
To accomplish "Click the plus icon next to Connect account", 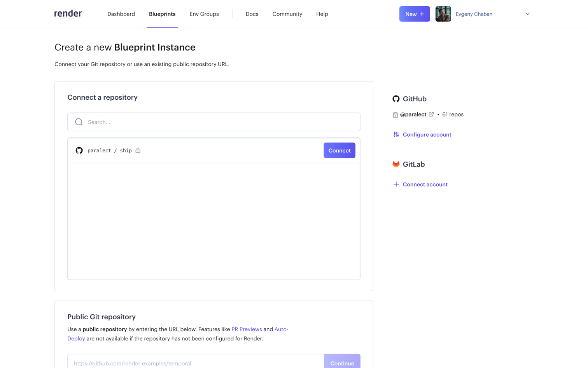I will 396,184.
